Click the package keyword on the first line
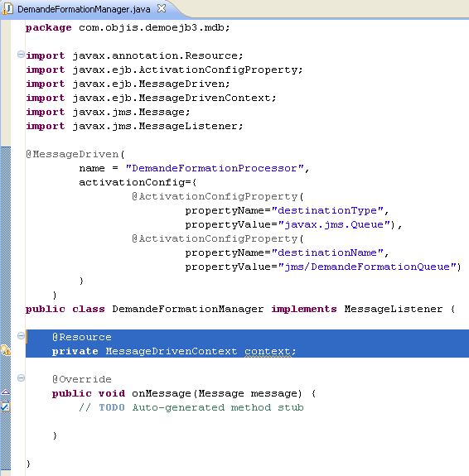This screenshot has height=476, width=469. point(49,28)
